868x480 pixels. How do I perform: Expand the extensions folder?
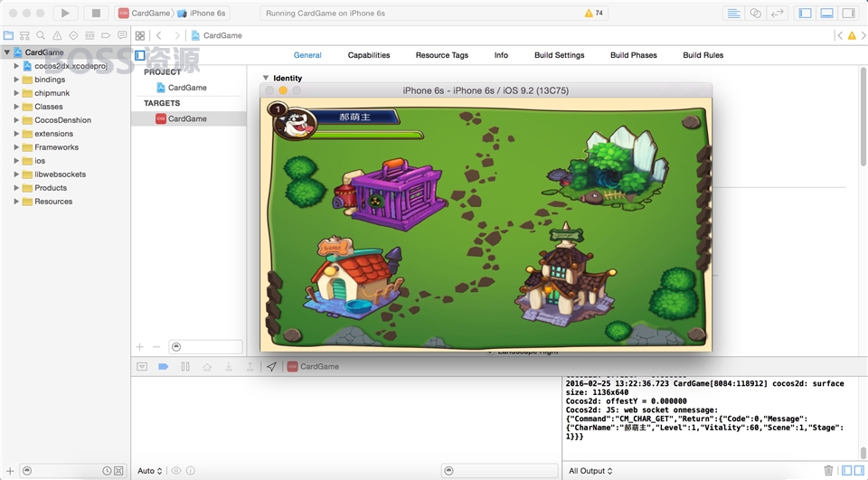coord(16,134)
